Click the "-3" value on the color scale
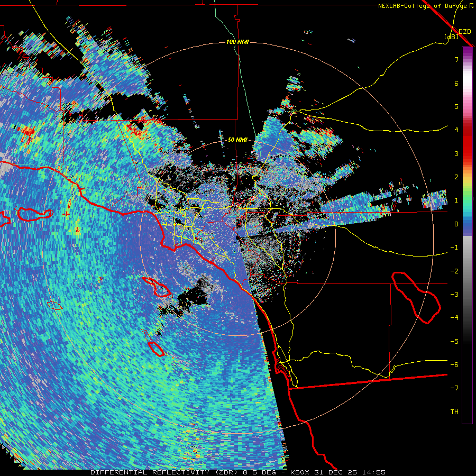This screenshot has width=476, height=476. [454, 295]
